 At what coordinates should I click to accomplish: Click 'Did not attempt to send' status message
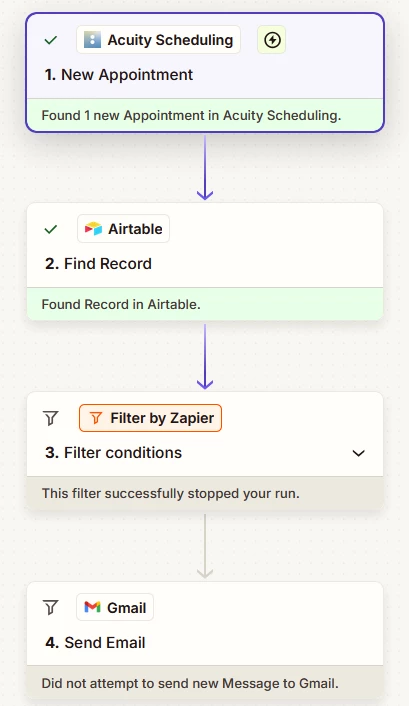(x=190, y=683)
